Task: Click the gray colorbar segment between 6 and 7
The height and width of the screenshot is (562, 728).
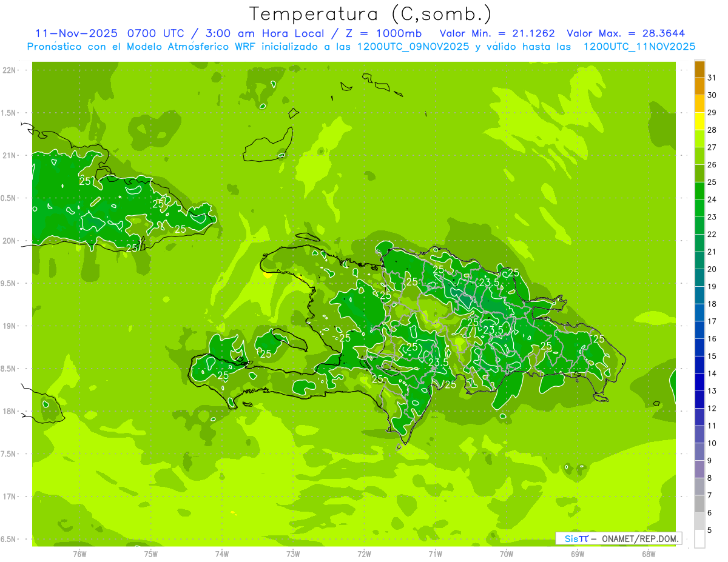Action: coord(699,504)
